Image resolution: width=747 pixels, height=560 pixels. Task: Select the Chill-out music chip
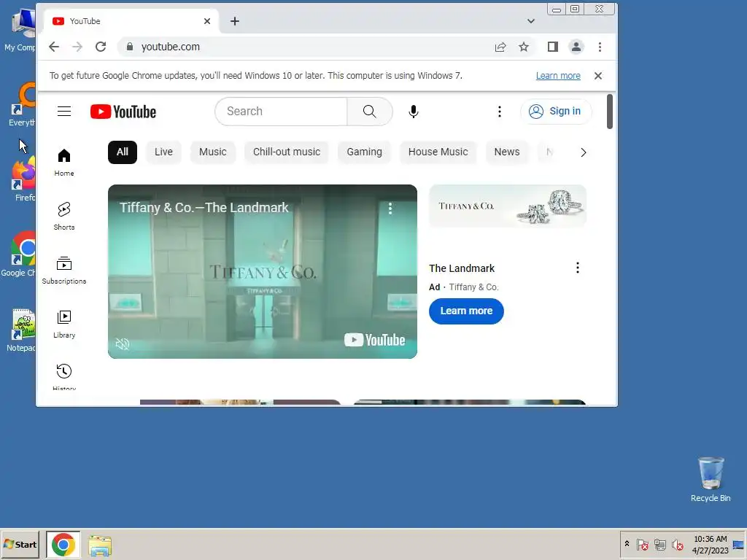coord(286,152)
